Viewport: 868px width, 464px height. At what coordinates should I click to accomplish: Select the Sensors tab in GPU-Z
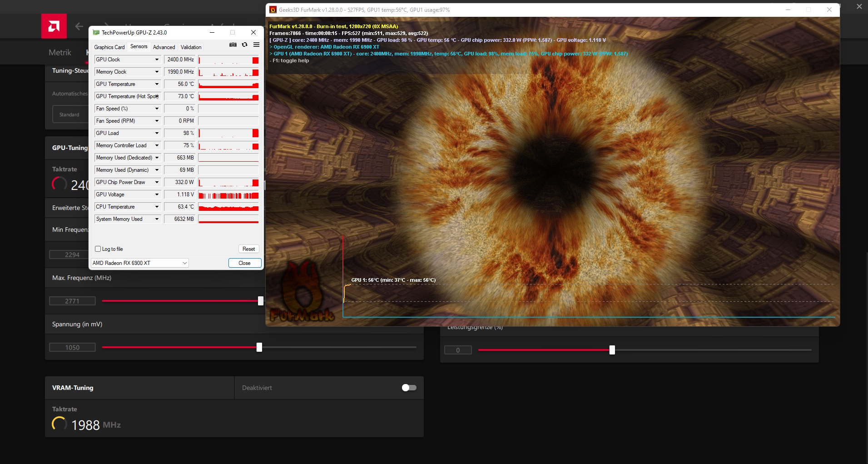(139, 46)
